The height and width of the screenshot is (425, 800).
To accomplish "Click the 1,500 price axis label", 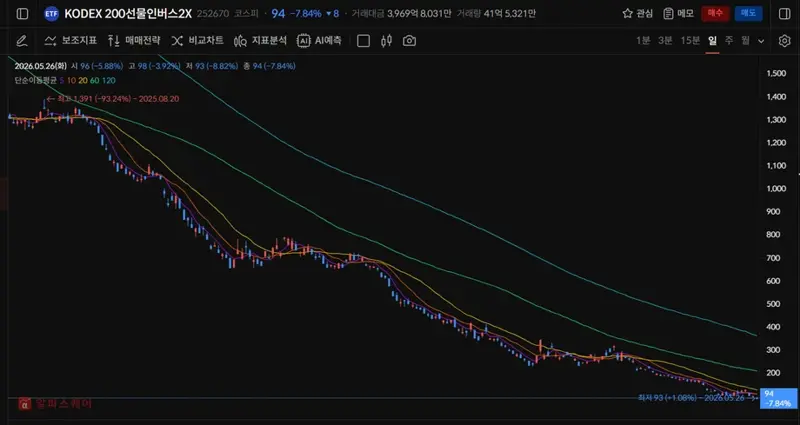I will coord(776,73).
